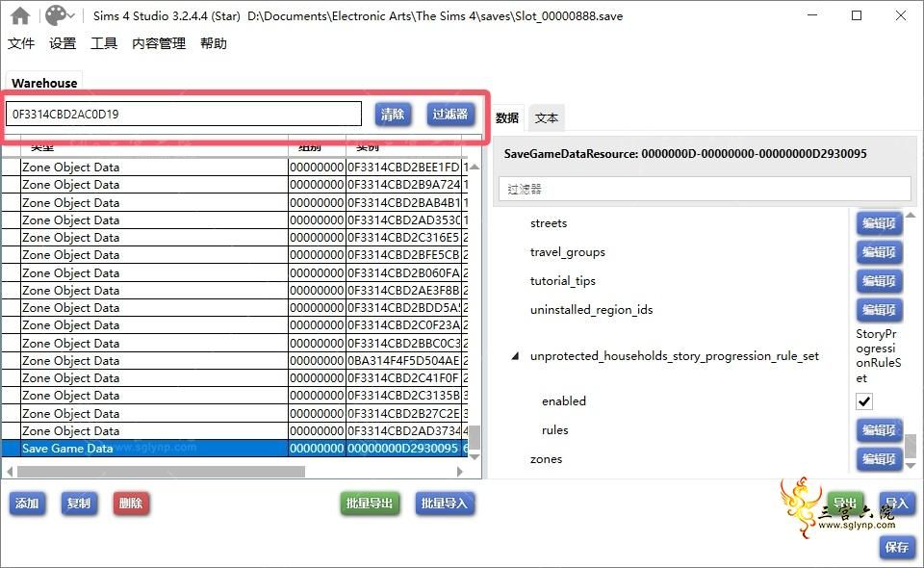Click the resource list scroll-down arrow
This screenshot has height=568, width=924.
point(475,457)
